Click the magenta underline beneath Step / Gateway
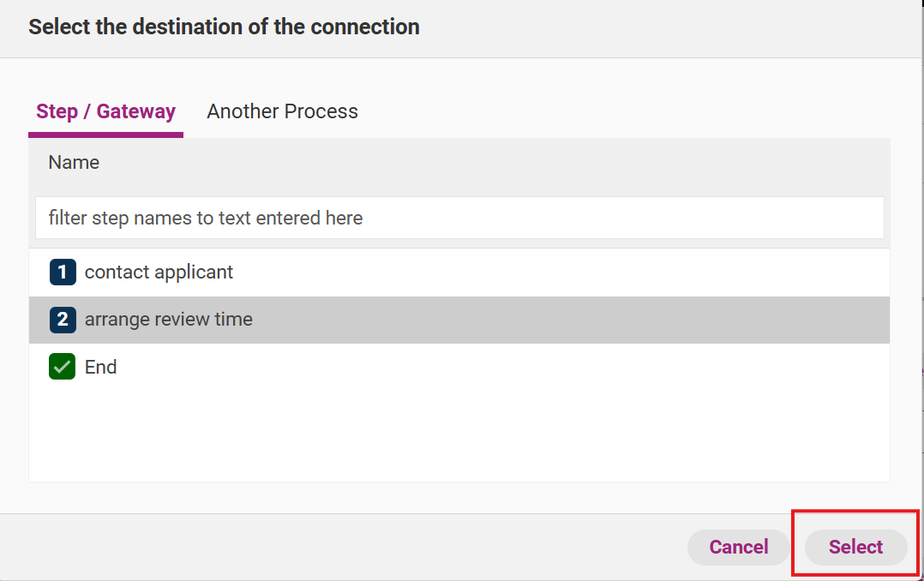The width and height of the screenshot is (924, 581). [x=105, y=135]
